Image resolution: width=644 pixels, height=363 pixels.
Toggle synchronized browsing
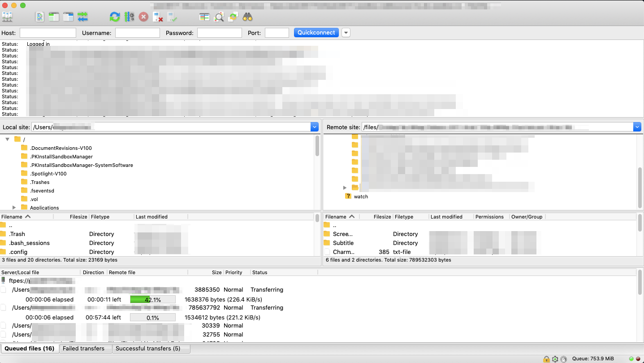click(233, 17)
